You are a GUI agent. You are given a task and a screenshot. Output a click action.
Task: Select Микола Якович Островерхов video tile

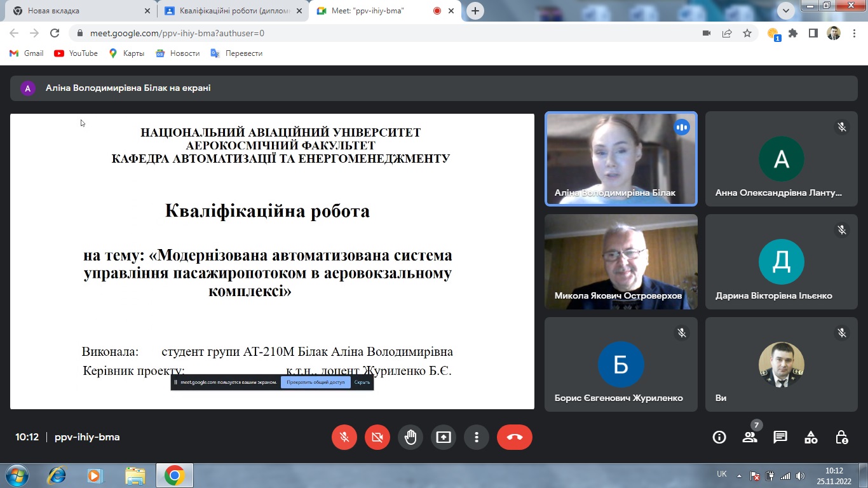point(621,262)
